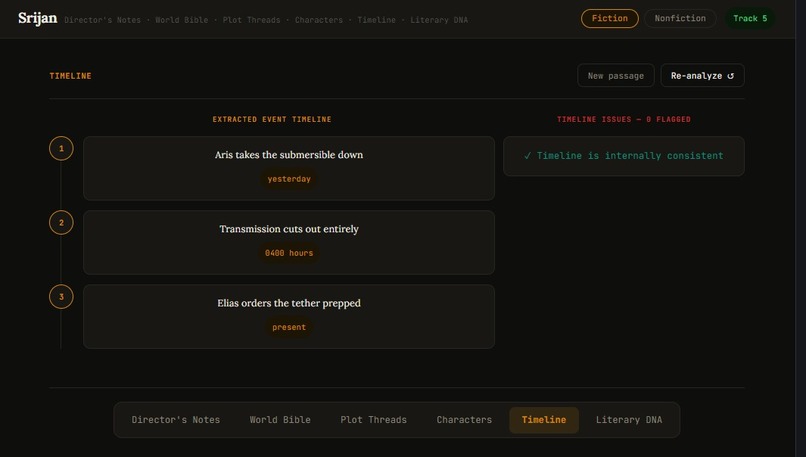Switch to Director's Notes bottom tab
This screenshot has height=457, width=806.
point(176,420)
